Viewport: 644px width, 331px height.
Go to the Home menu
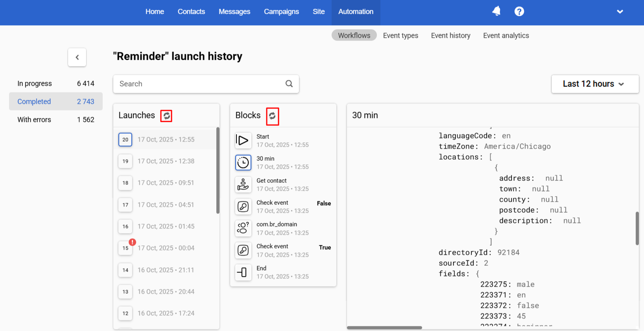pos(155,12)
